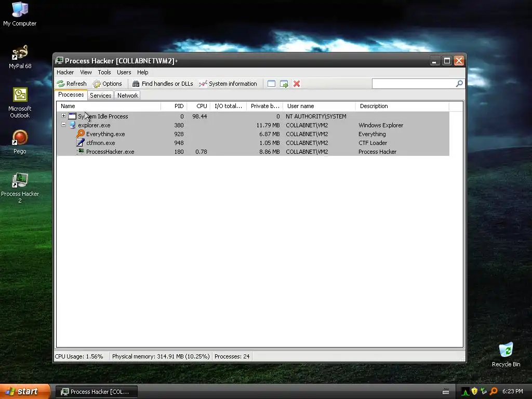Select MyPal 68 desktop shortcut

(20, 57)
